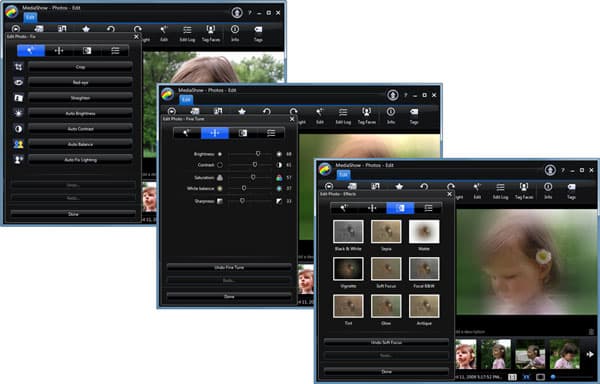Choose the Antique effect thumbnail
Screen dimensions: 600x384
pos(424,306)
